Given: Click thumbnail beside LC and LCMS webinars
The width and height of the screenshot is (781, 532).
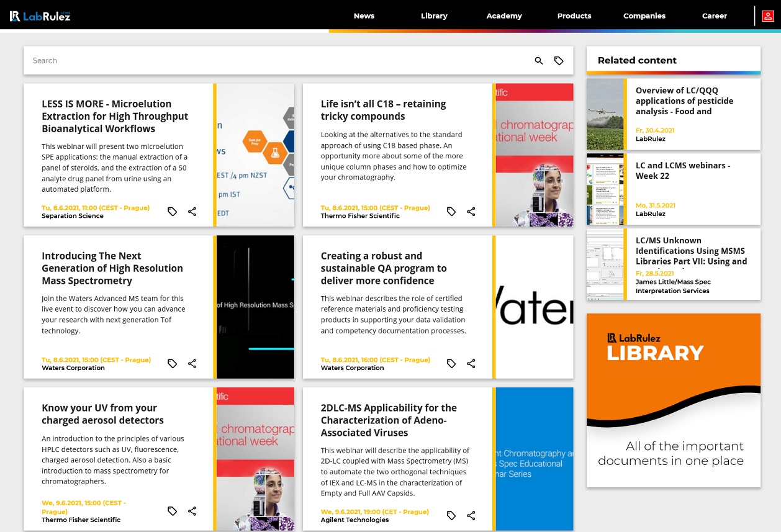Looking at the screenshot, I should pyautogui.click(x=605, y=189).
